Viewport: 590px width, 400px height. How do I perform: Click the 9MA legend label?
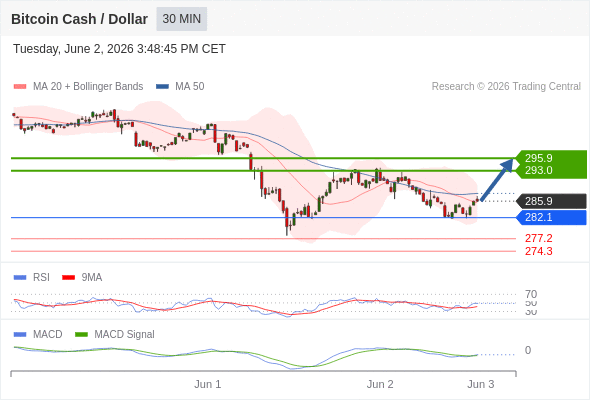coord(92,278)
